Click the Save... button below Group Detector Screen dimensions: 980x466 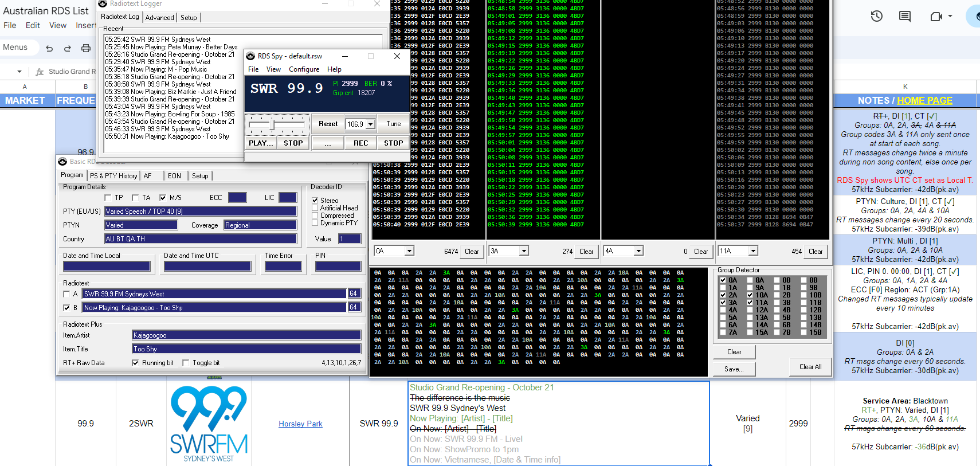[x=734, y=369]
